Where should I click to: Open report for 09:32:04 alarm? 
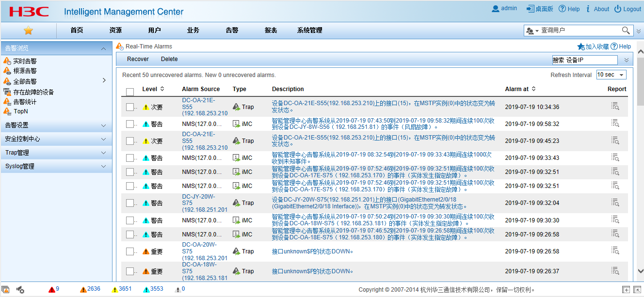coord(615,203)
